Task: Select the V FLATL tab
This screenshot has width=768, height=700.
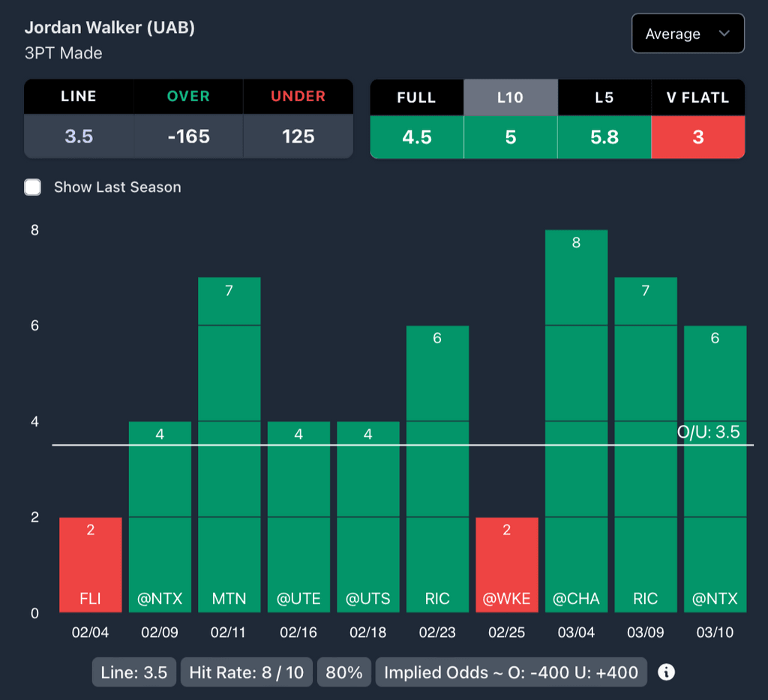Action: pos(698,97)
